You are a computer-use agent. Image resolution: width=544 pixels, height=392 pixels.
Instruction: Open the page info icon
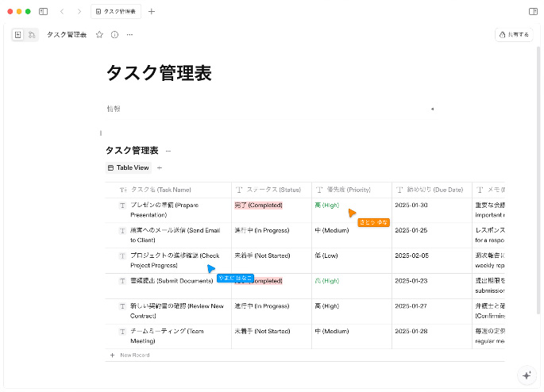(x=114, y=35)
